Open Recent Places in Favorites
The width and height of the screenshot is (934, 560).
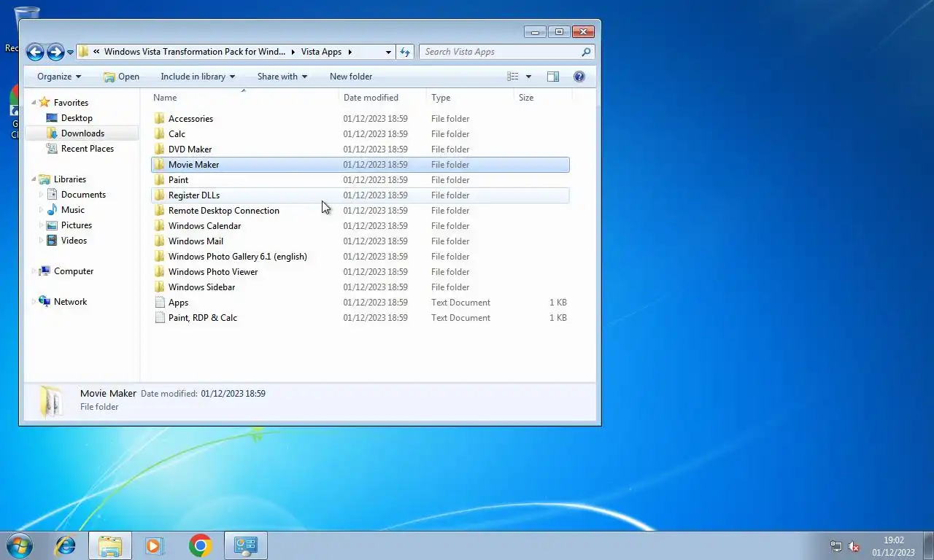click(x=87, y=149)
